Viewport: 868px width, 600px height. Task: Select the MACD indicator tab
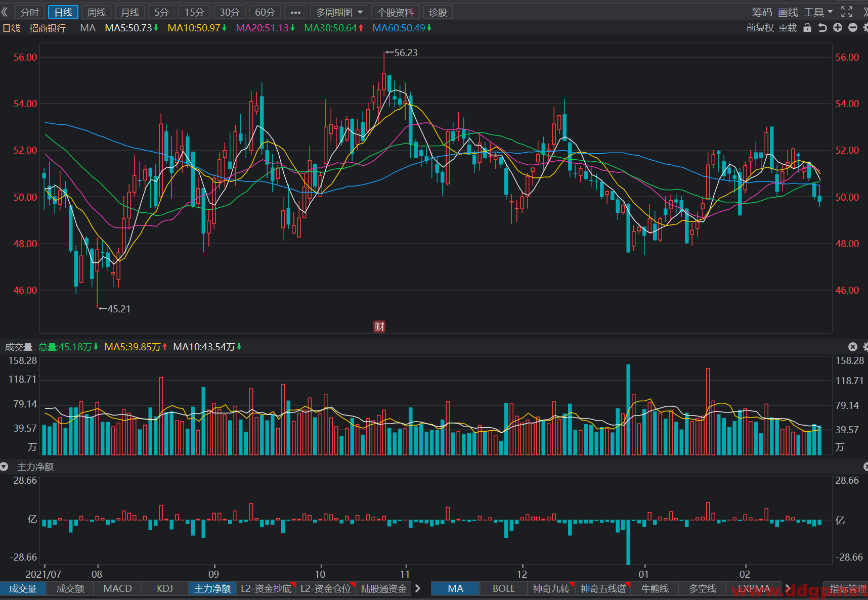point(117,588)
